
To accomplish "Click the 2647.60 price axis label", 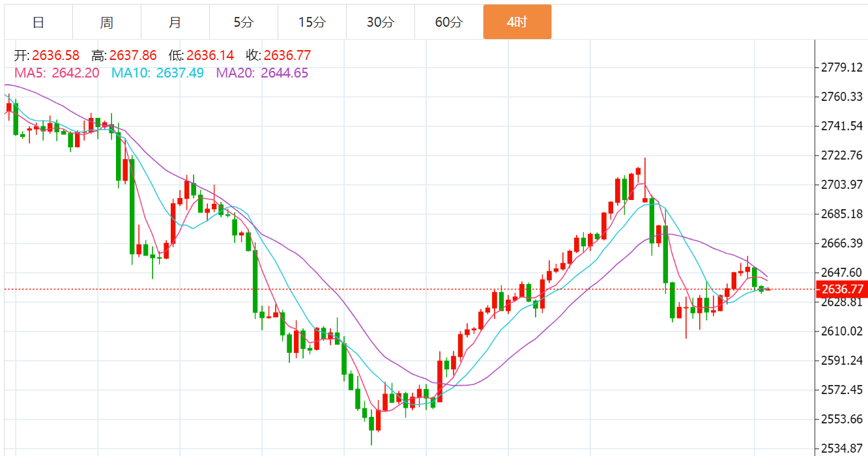I will (843, 273).
